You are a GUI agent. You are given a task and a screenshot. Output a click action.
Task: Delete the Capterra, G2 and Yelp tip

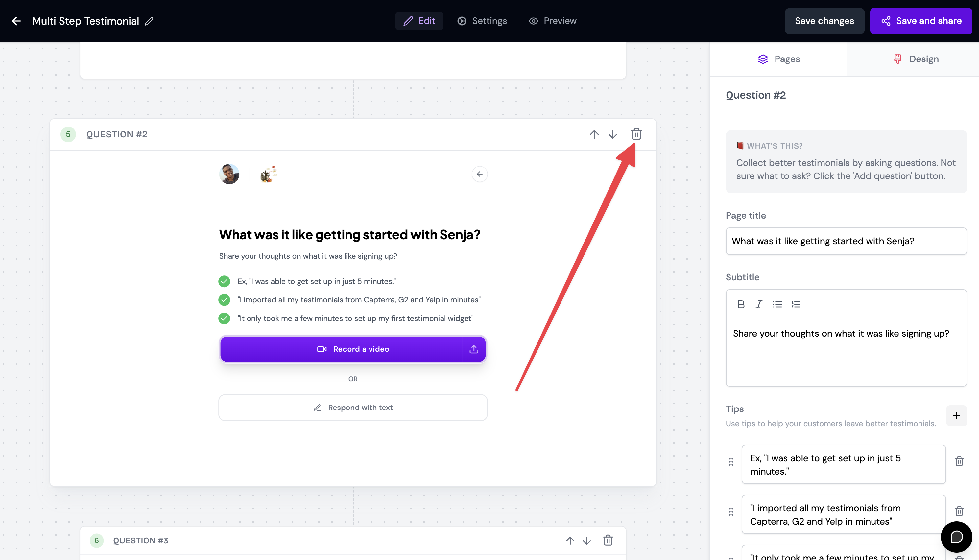coord(959,511)
